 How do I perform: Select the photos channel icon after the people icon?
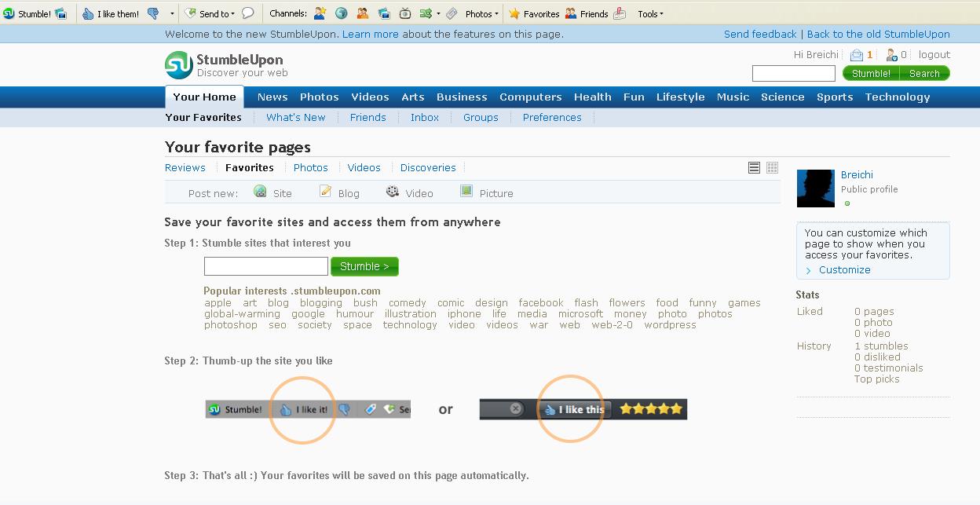click(x=384, y=13)
